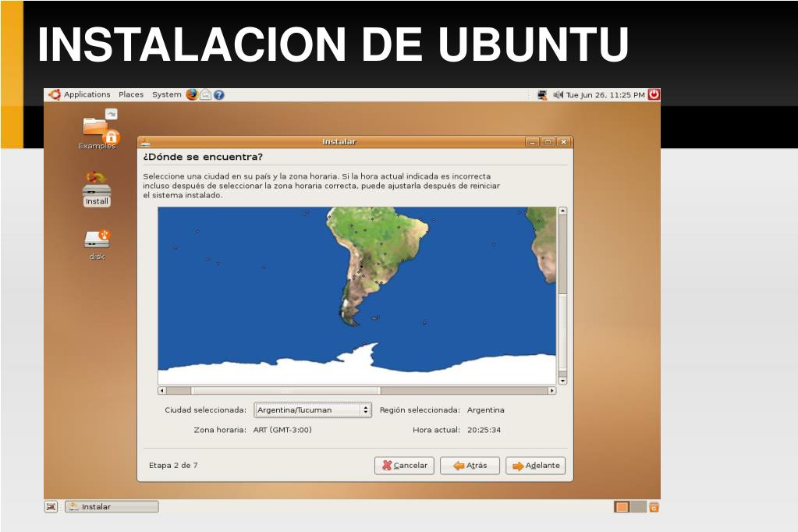Open the Ciudad seleccionada dropdown
Image resolution: width=798 pixels, height=532 pixels.
[x=313, y=410]
